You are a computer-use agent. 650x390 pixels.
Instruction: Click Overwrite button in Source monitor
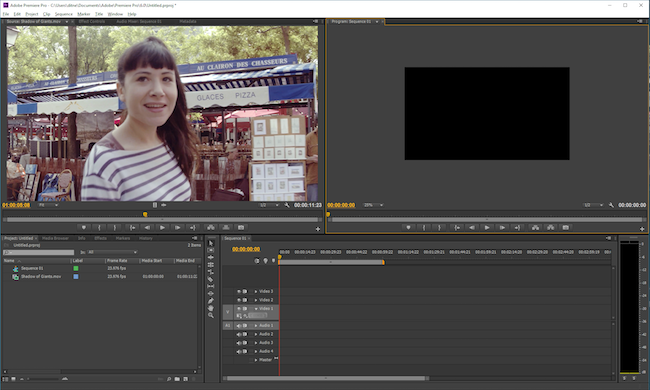pyautogui.click(x=226, y=228)
